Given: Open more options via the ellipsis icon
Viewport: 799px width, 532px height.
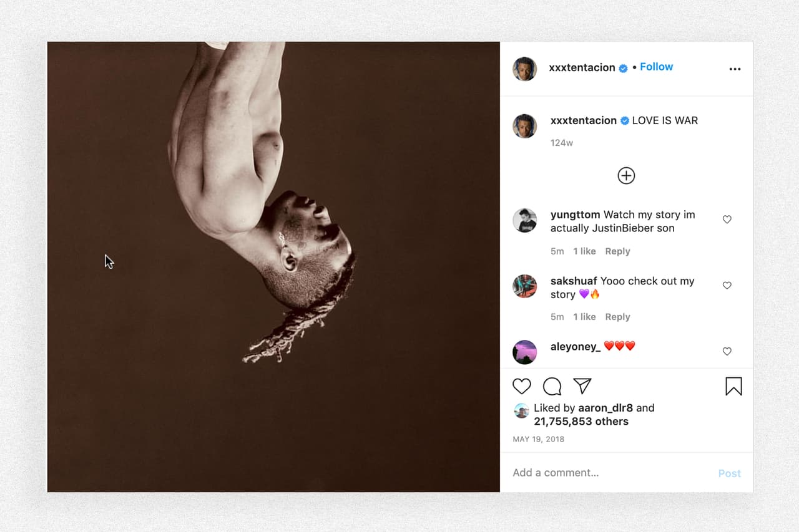Looking at the screenshot, I should click(735, 69).
